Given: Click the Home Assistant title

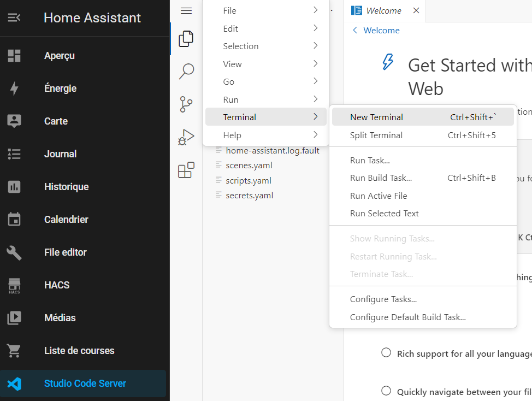Looking at the screenshot, I should coord(92,17).
